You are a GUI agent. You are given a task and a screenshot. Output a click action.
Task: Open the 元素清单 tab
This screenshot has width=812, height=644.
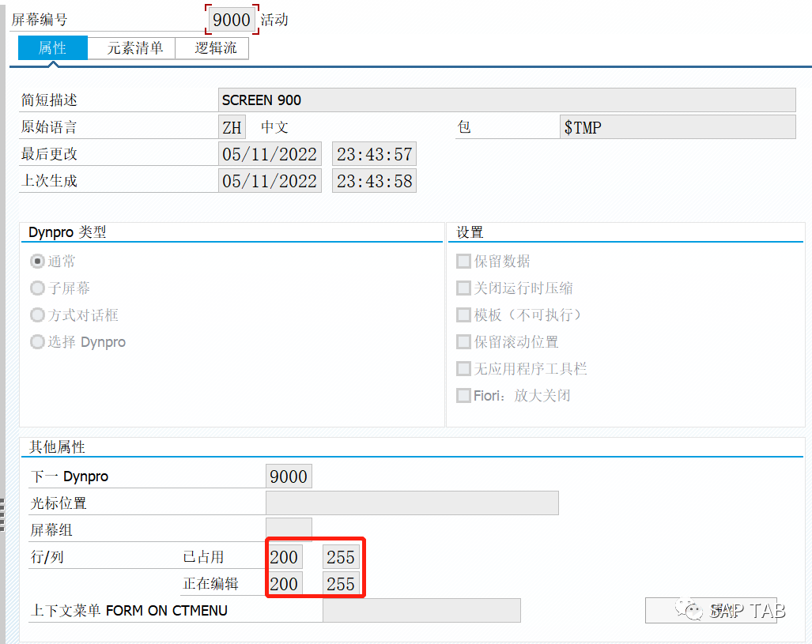pyautogui.click(x=131, y=48)
